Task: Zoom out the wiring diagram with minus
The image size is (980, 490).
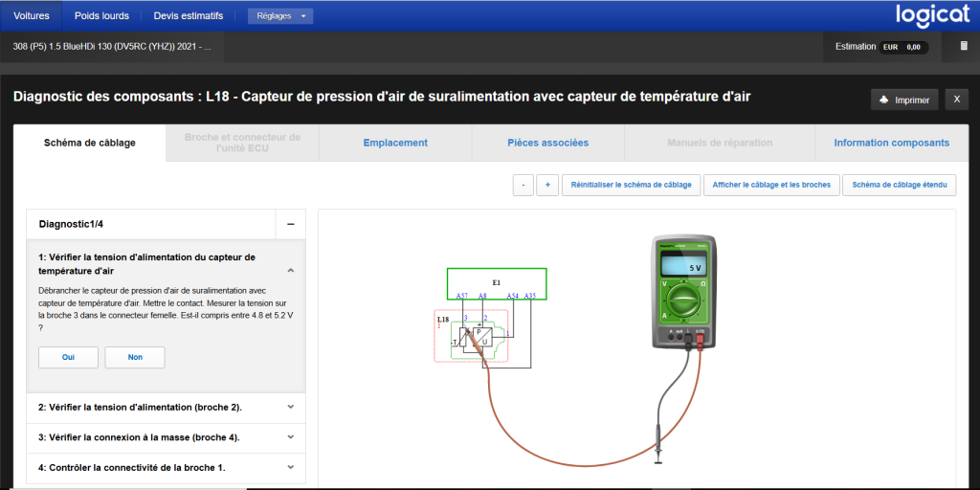Action: tap(523, 185)
